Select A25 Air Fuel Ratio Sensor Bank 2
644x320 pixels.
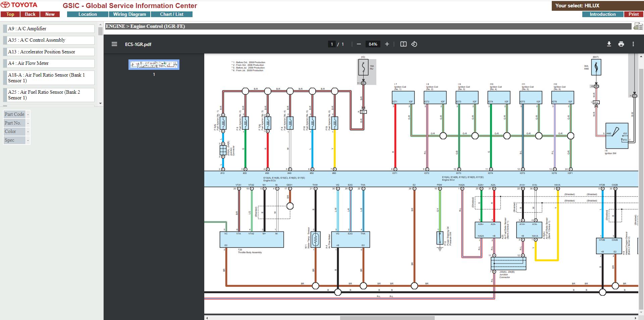click(49, 95)
